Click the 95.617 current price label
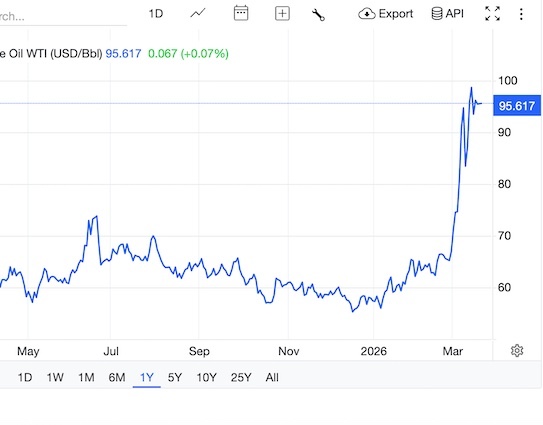543x425 pixels. 517,105
